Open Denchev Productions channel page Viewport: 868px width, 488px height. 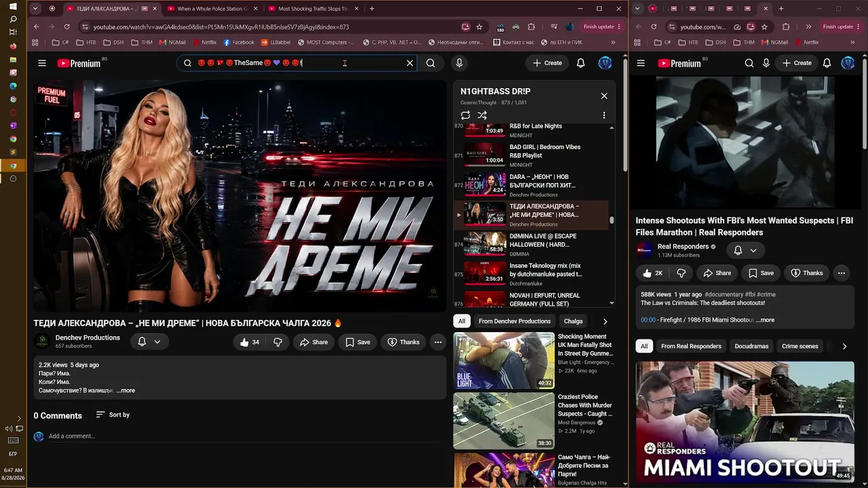click(x=87, y=338)
